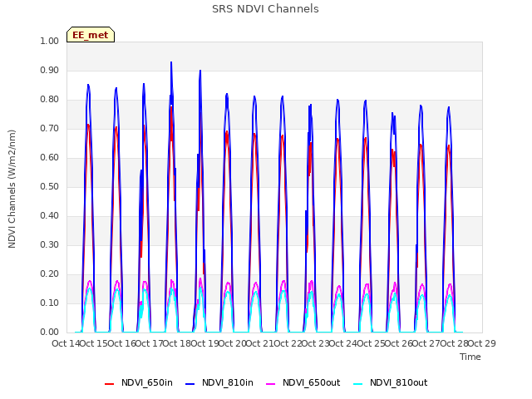This screenshot has width=532, height=399.
Task: Click the Oct 21 x-axis tick label
Action: point(260,343)
